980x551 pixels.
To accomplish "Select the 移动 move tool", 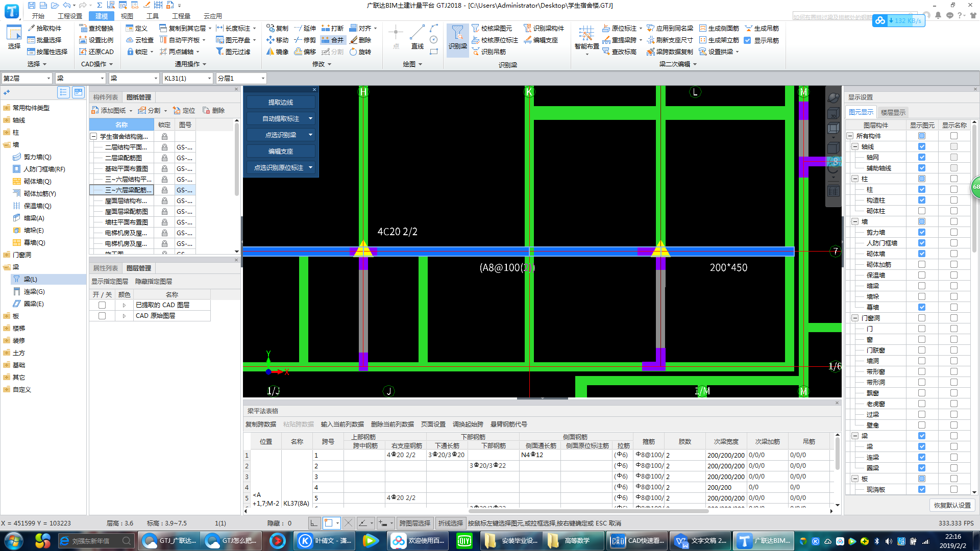I will click(277, 40).
